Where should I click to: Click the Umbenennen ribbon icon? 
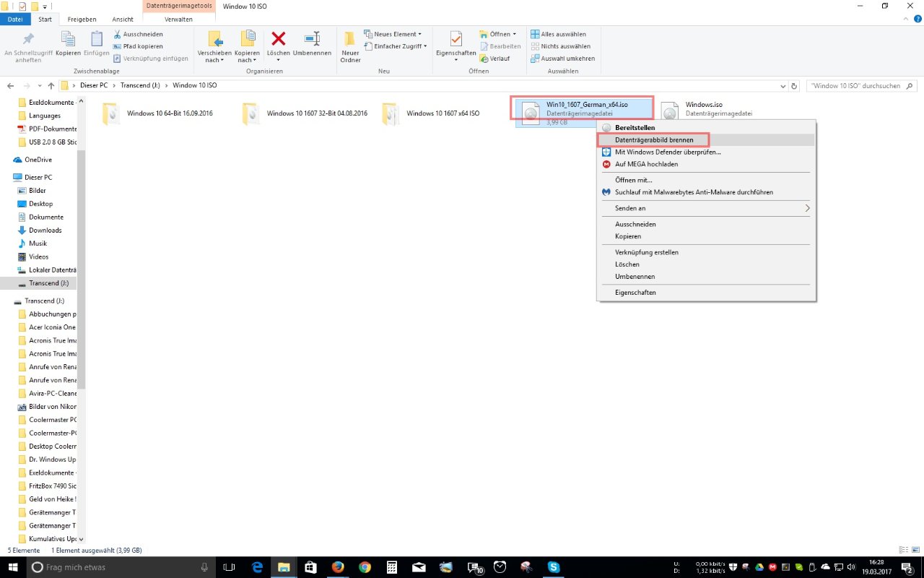[312, 38]
